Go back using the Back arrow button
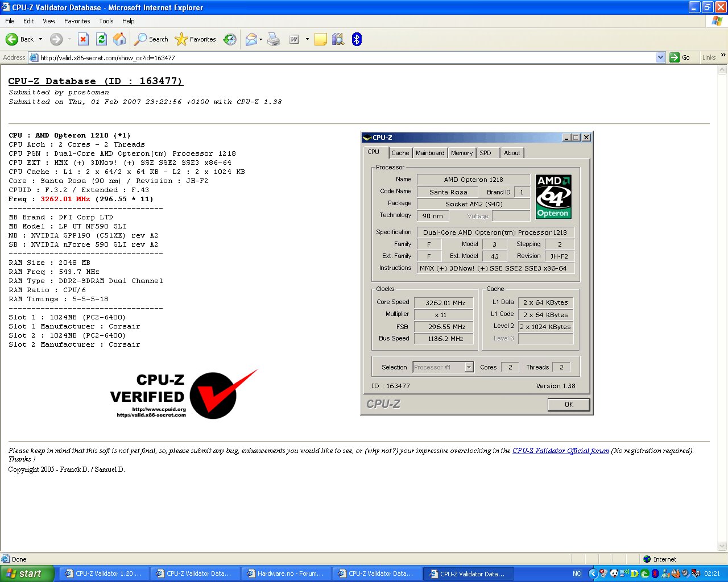The height and width of the screenshot is (582, 728). [x=19, y=39]
